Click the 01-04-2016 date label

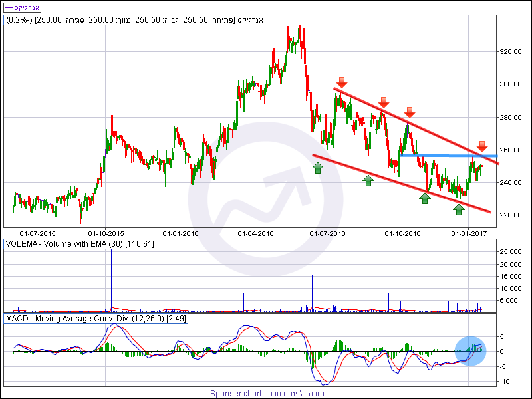(255, 234)
